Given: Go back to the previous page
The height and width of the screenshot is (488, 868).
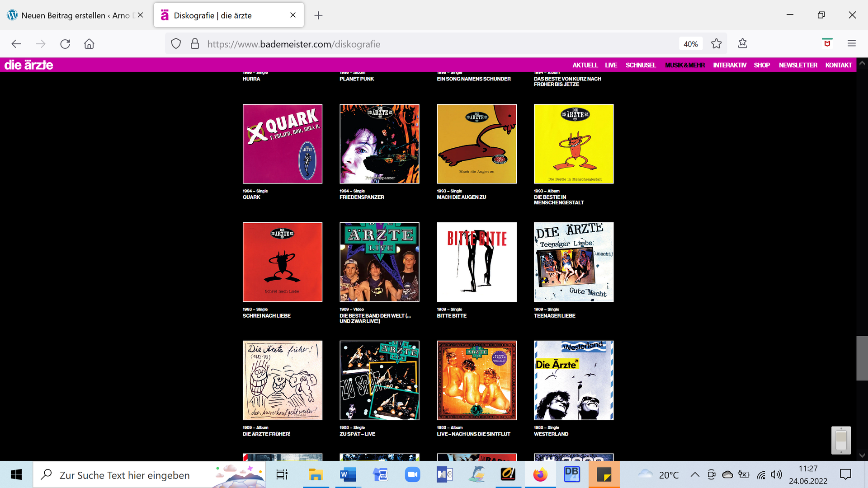Looking at the screenshot, I should click(16, 44).
